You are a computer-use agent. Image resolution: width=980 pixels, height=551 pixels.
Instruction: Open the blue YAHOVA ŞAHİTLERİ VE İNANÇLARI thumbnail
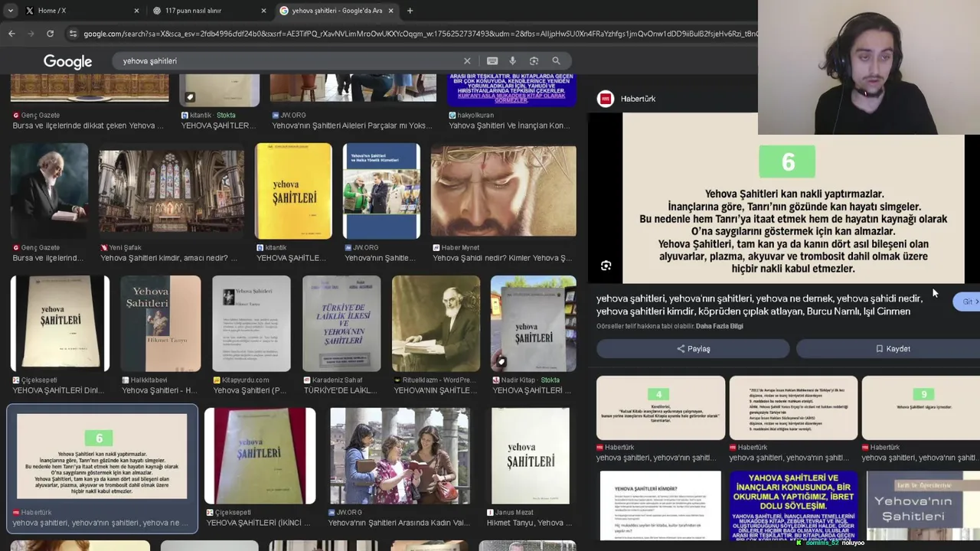pyautogui.click(x=793, y=506)
